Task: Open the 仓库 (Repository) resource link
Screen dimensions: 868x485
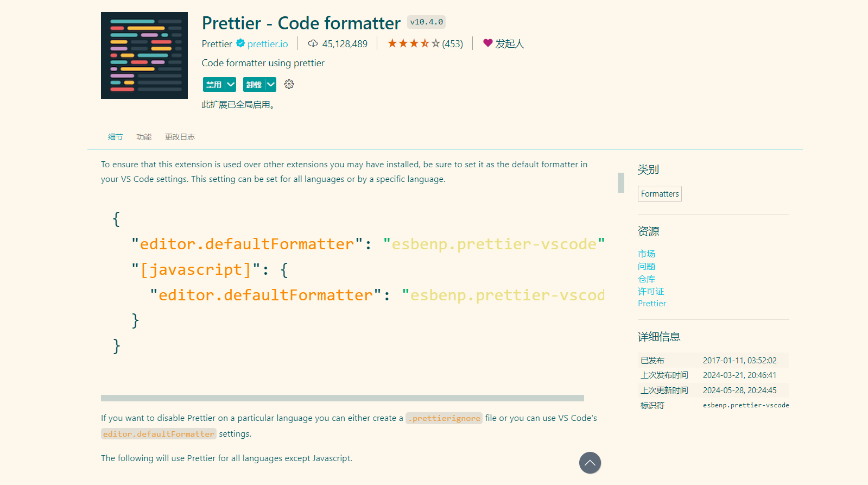Action: [647, 279]
